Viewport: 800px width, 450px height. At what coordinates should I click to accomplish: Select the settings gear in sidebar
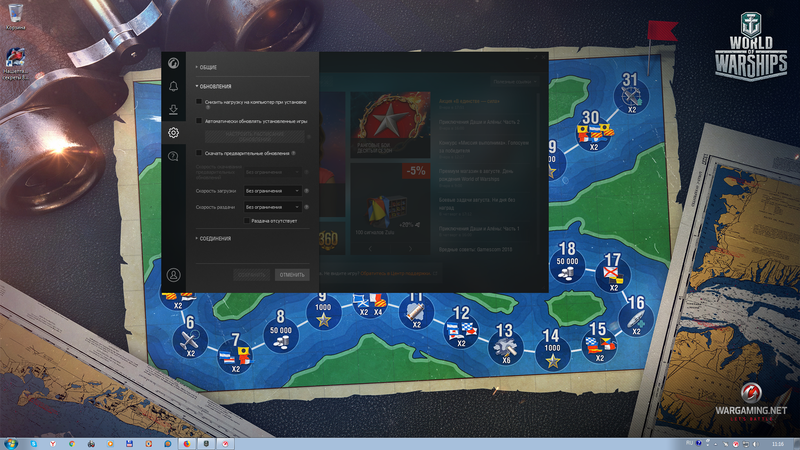[x=173, y=133]
